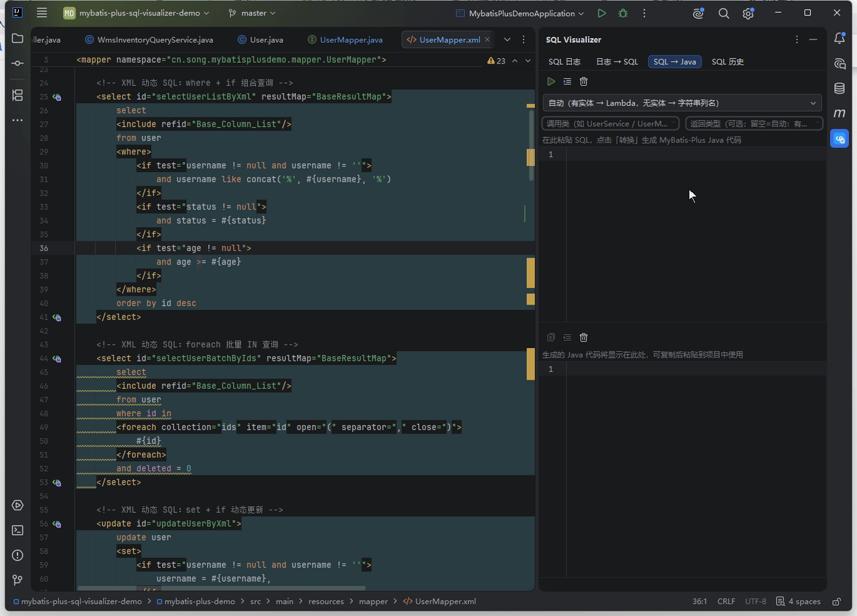Run MybatisPlusDemoApplication with the green arrow

[x=602, y=13]
